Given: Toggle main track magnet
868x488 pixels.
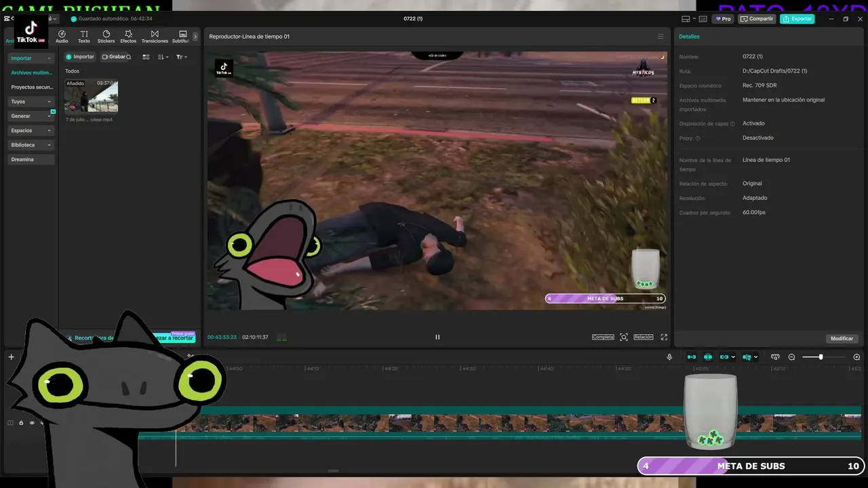Looking at the screenshot, I should pyautogui.click(x=692, y=357).
